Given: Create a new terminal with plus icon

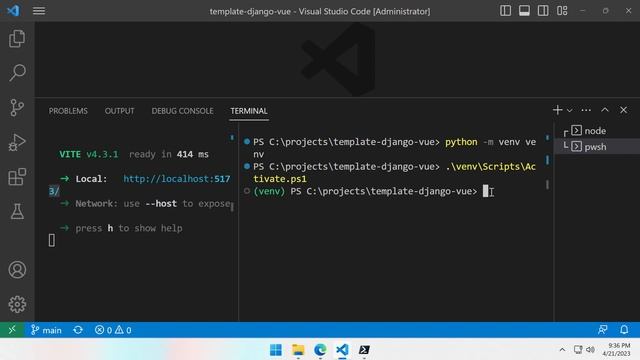Looking at the screenshot, I should pos(557,110).
